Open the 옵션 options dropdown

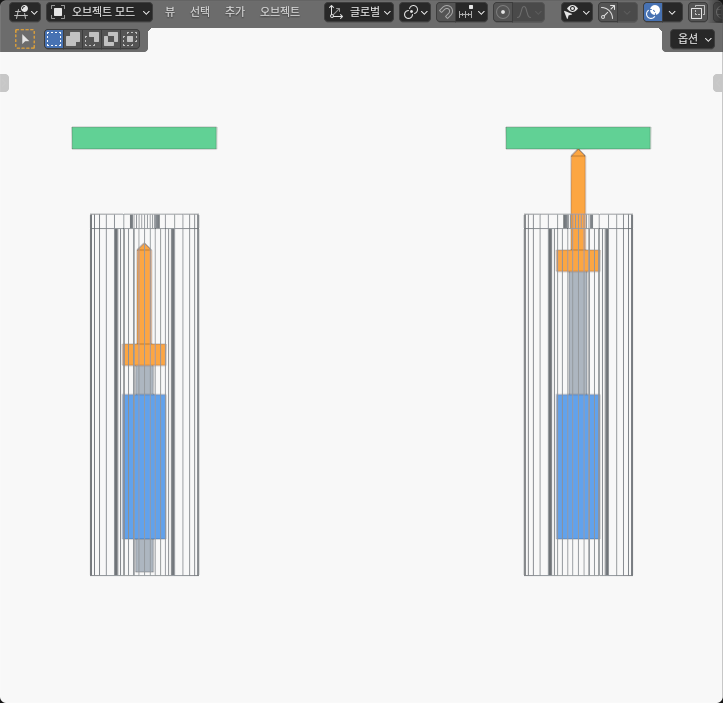point(692,39)
